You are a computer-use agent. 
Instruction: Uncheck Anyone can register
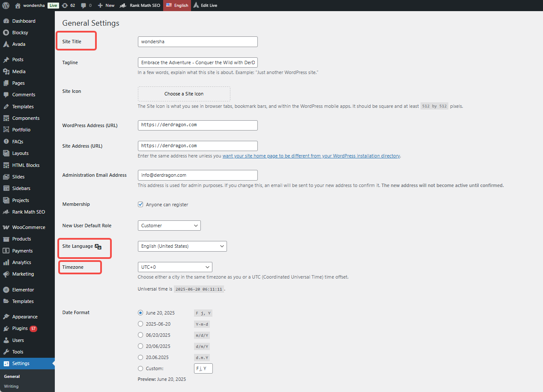click(140, 204)
